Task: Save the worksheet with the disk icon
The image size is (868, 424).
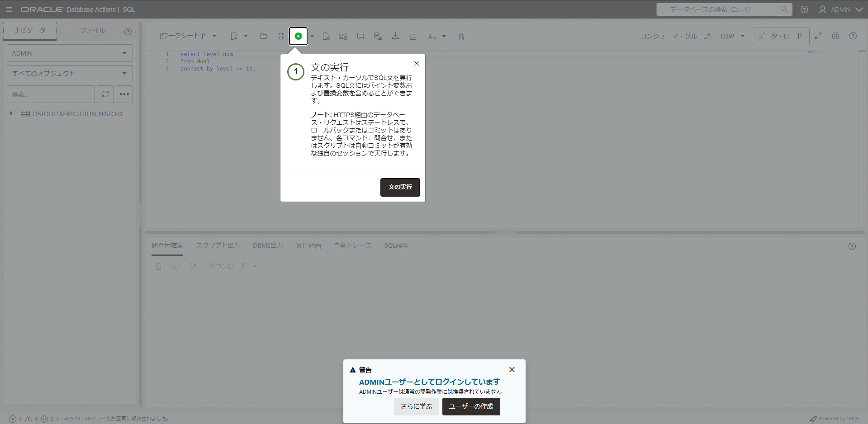Action: point(281,36)
